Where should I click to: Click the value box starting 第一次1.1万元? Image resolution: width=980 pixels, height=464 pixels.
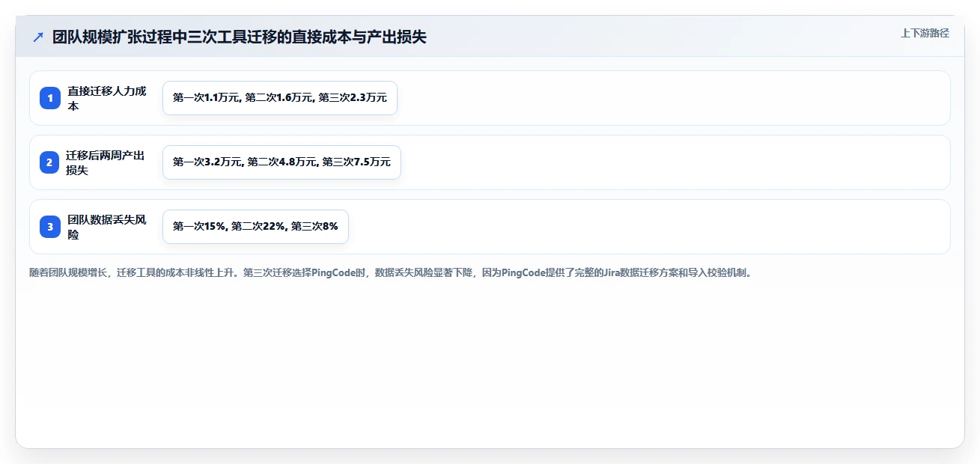tap(280, 98)
